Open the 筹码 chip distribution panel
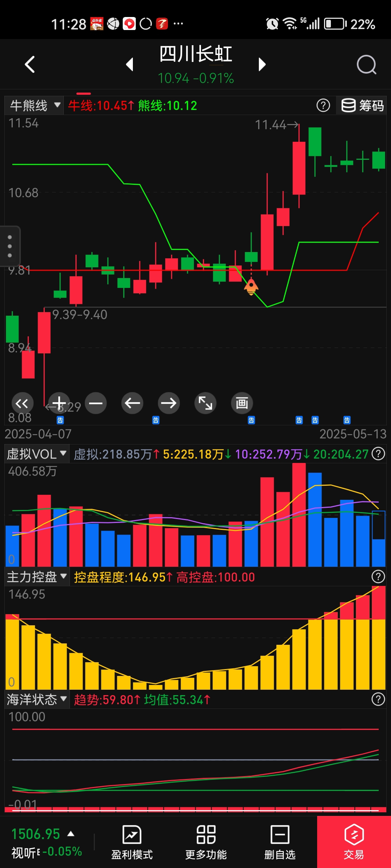Viewport: 391px width, 868px height. click(x=362, y=106)
